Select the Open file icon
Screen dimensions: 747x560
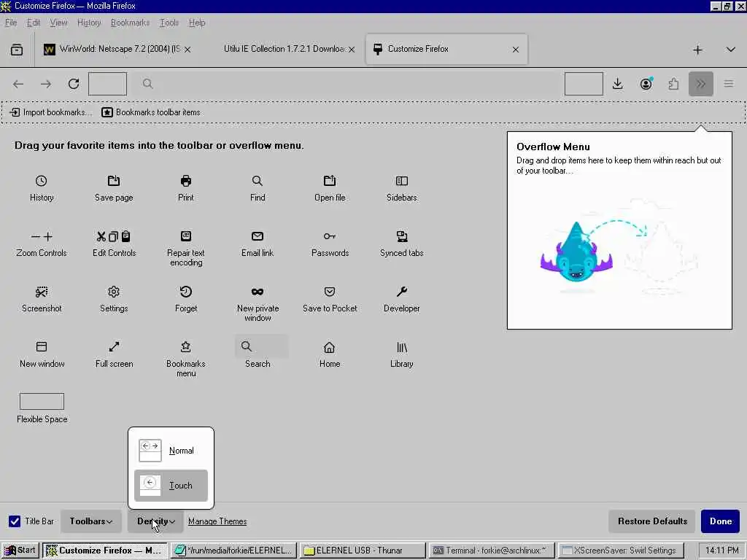point(330,181)
